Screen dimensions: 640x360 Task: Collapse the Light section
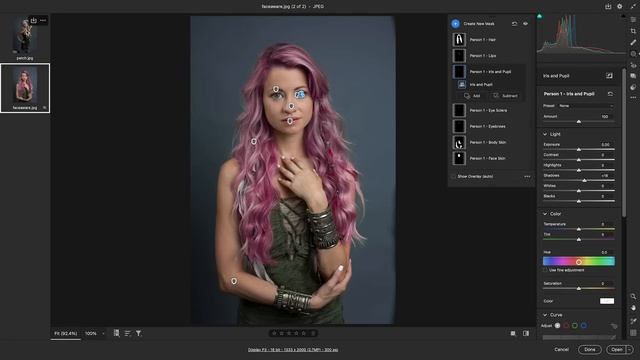point(545,134)
